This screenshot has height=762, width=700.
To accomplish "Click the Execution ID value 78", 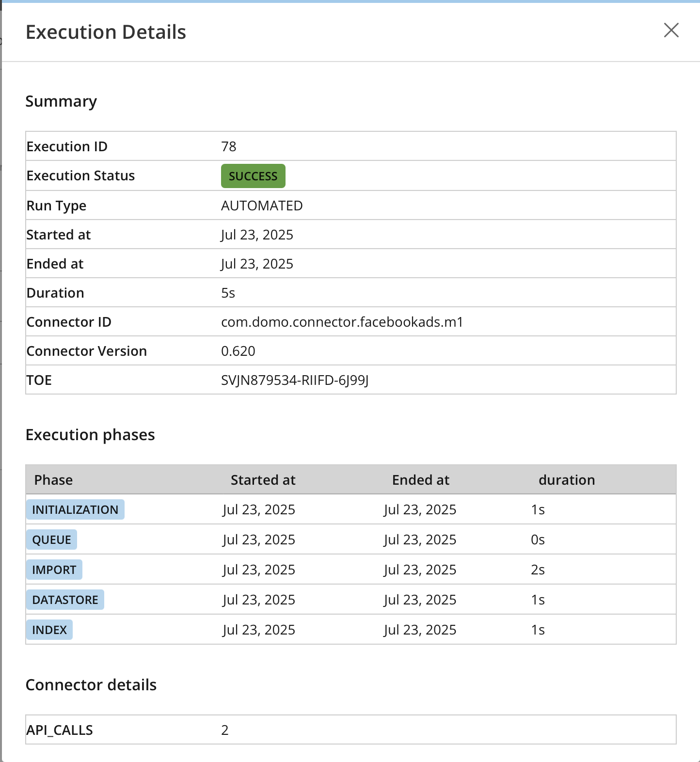I will [228, 146].
